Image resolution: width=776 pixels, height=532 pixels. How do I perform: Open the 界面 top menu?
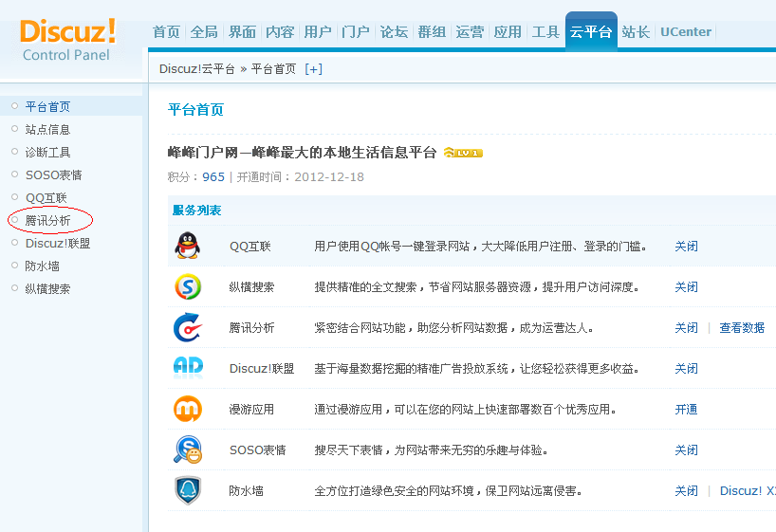[242, 32]
